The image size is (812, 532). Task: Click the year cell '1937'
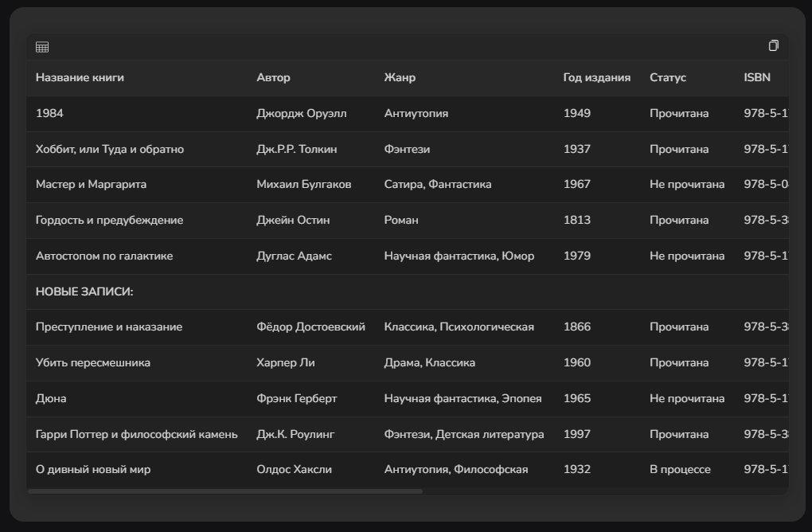577,149
